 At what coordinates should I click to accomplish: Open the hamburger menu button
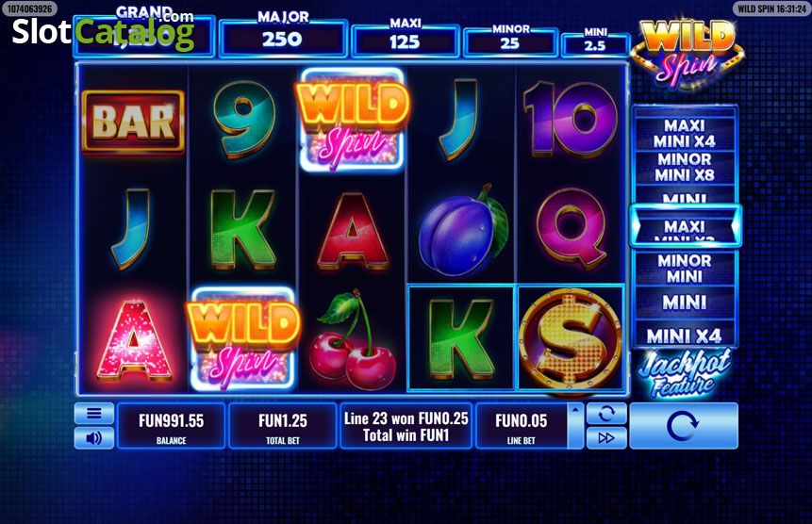pyautogui.click(x=93, y=414)
